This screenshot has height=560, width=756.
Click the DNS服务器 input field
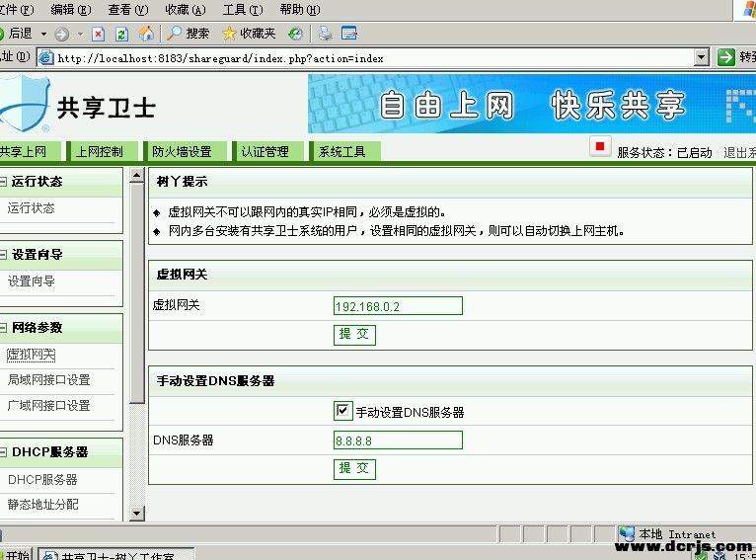[398, 440]
